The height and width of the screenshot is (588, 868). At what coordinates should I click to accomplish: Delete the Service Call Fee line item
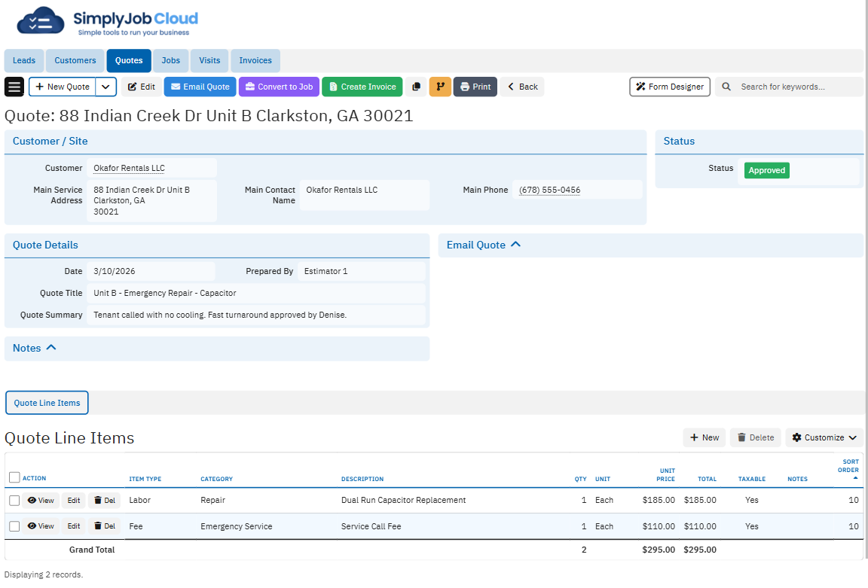[x=105, y=527]
